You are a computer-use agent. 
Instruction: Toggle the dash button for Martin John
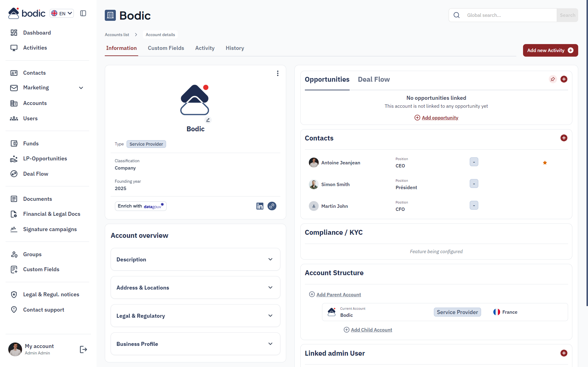474,205
